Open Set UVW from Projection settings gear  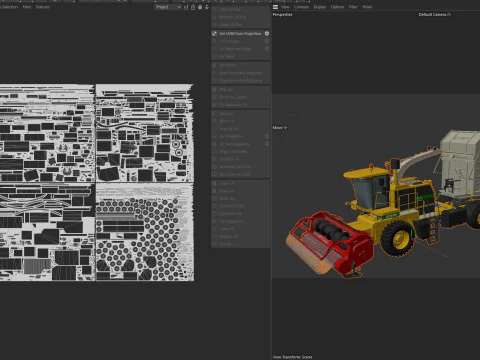click(x=267, y=34)
